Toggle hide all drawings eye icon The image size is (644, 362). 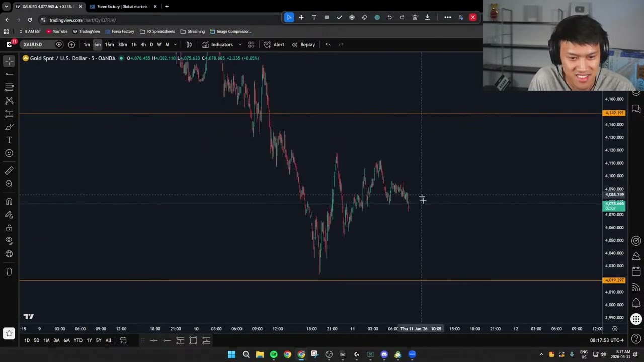(x=9, y=241)
